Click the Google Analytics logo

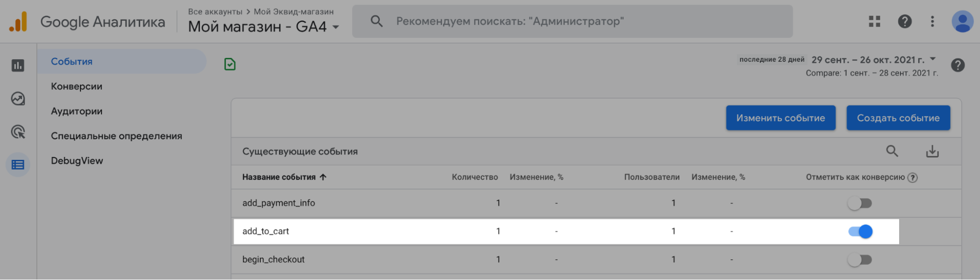18,22
